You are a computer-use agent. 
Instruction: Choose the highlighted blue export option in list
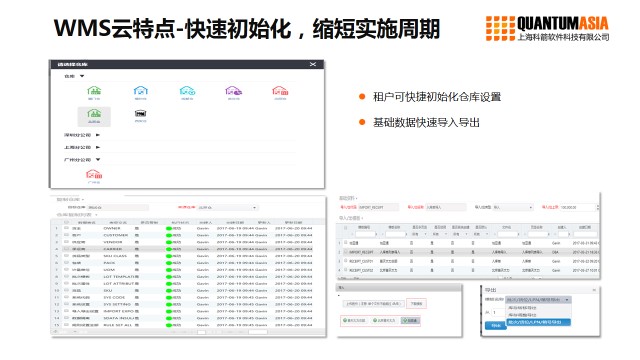tap(538, 322)
